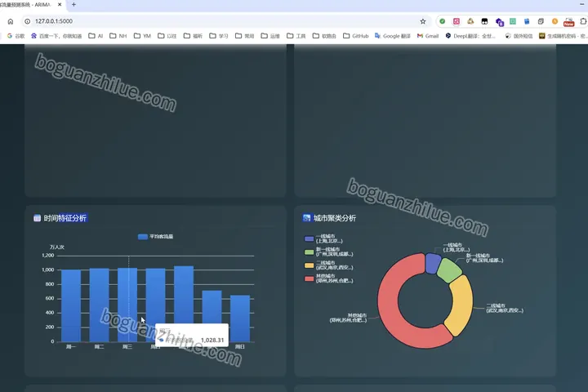
Task: Open a new browser tab with plus
Action: coord(73,5)
